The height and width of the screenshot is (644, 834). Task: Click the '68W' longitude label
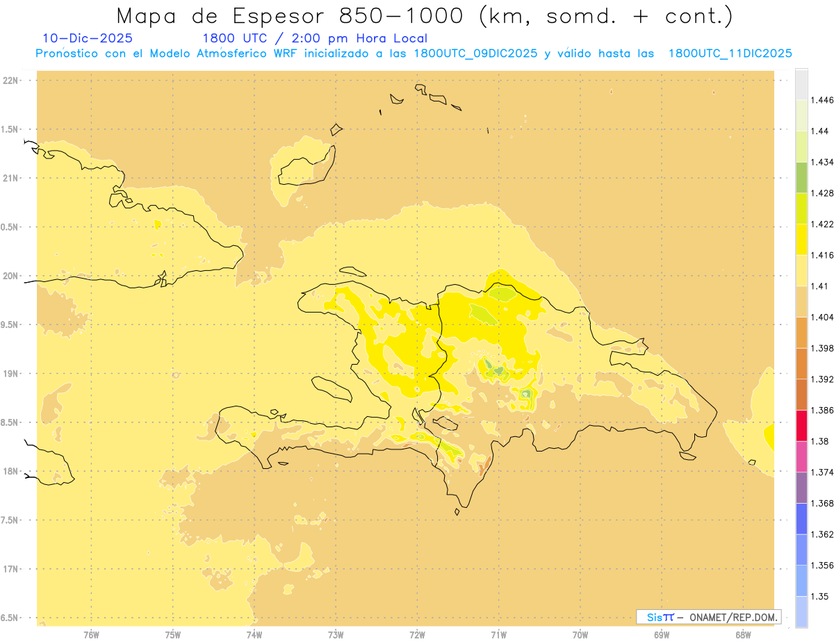pos(743,634)
